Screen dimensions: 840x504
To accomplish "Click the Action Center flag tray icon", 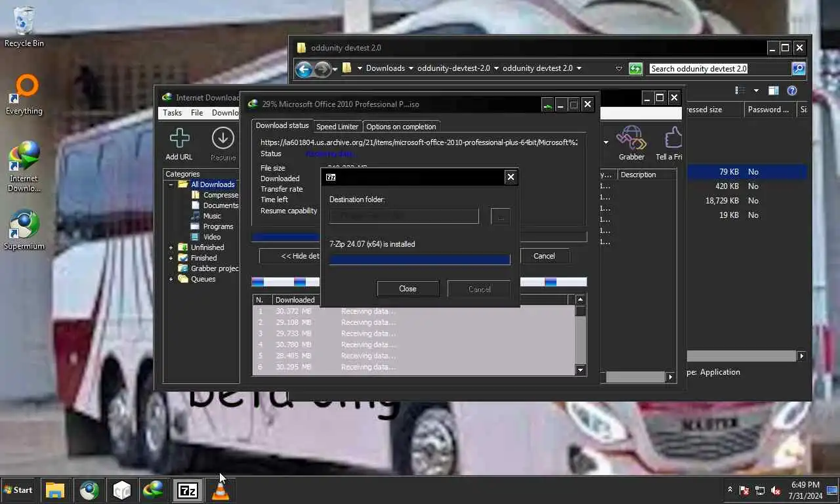I will 744,490.
